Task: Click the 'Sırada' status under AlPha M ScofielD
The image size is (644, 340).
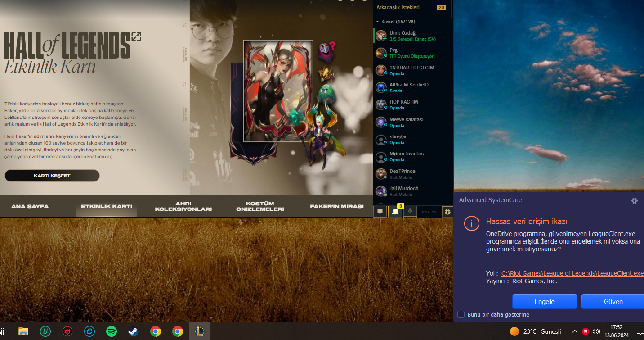Action: 396,91
